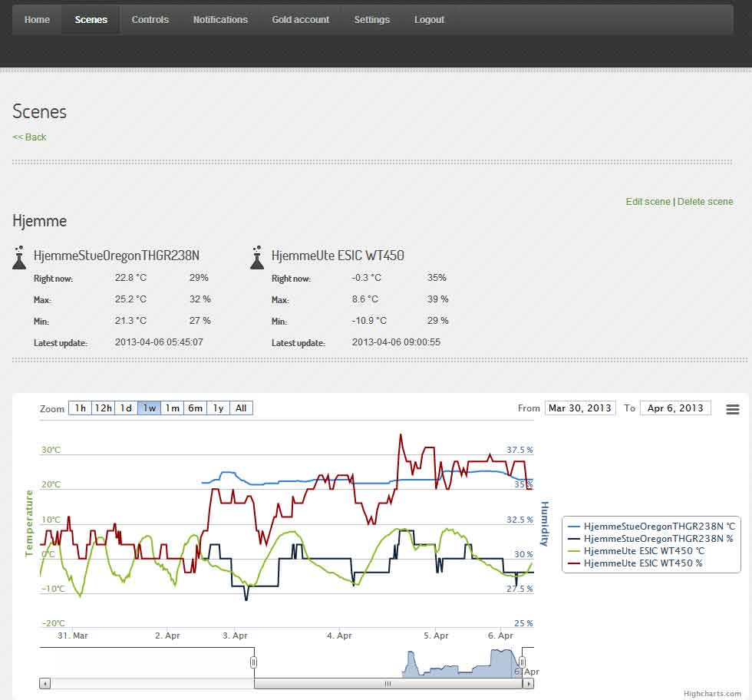752x700 pixels.
Task: Click the 21.3 °C minimum value
Action: point(130,321)
